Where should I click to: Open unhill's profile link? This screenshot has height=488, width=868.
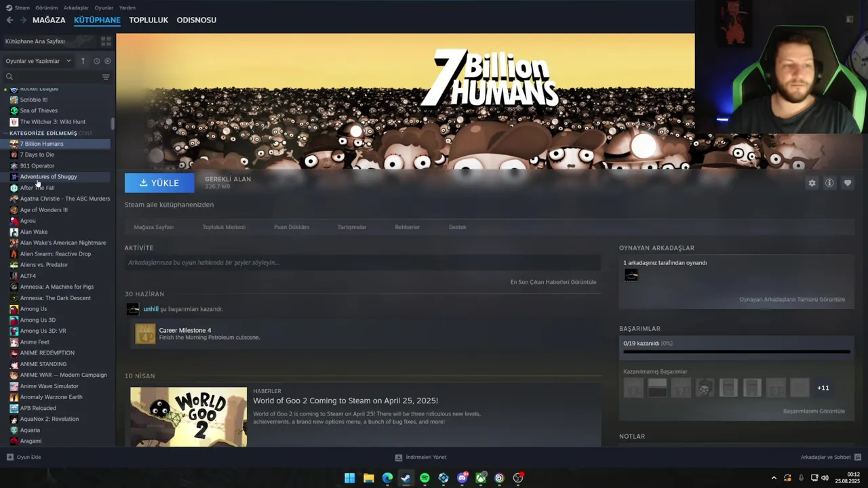(151, 309)
